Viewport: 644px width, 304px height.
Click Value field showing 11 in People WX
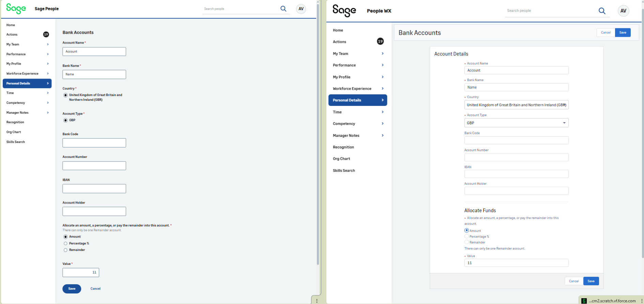[516, 263]
